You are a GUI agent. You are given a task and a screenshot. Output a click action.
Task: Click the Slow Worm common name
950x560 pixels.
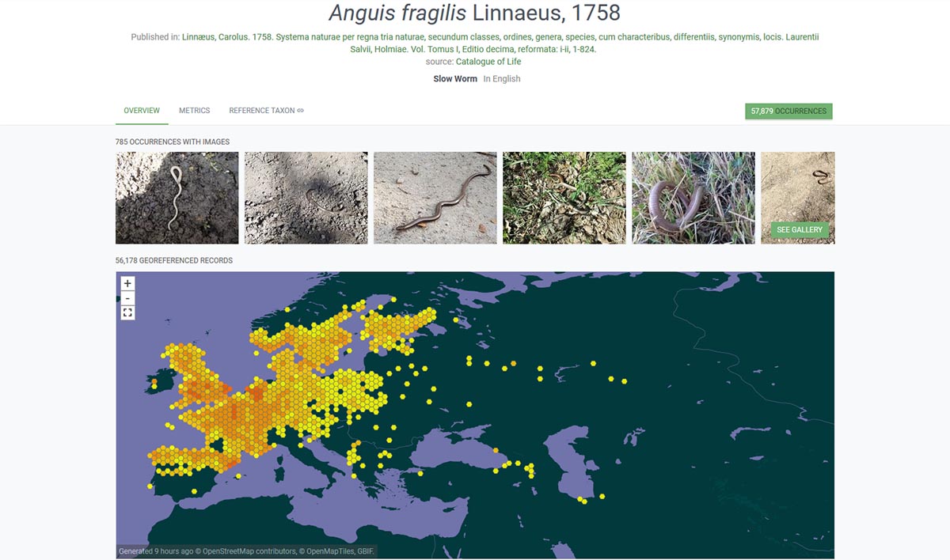coord(455,79)
